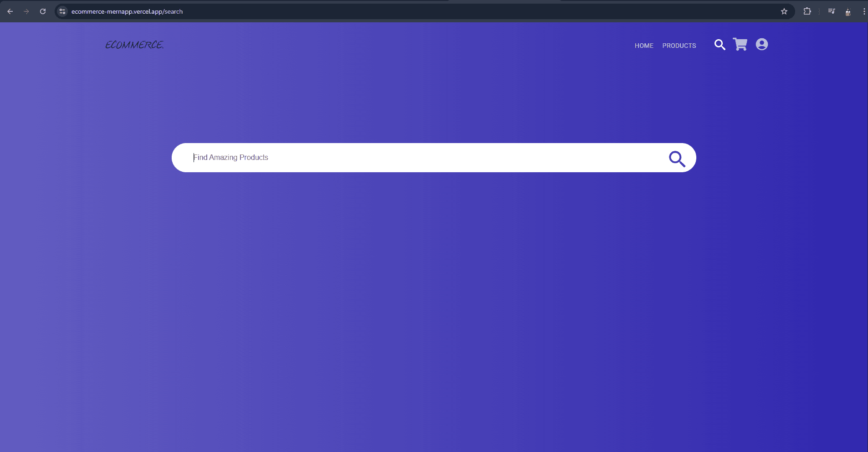The width and height of the screenshot is (868, 452).
Task: Open Chrome's three-dot menu
Action: pos(864,11)
